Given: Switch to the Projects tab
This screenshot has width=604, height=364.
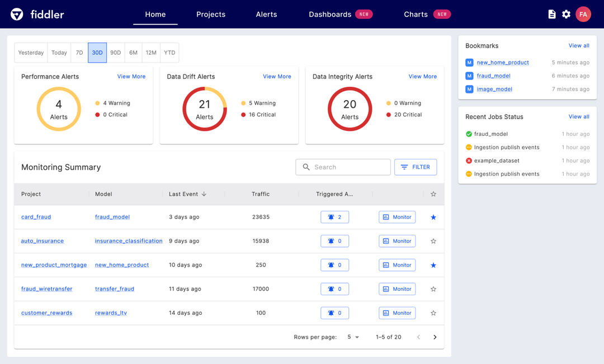Looking at the screenshot, I should [211, 15].
